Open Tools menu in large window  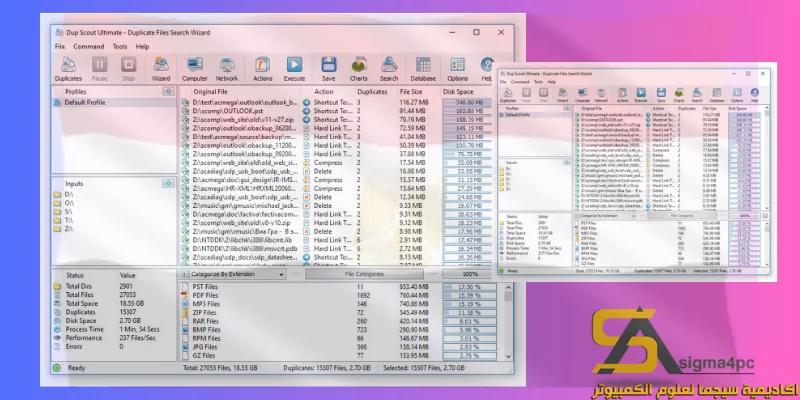tap(120, 46)
